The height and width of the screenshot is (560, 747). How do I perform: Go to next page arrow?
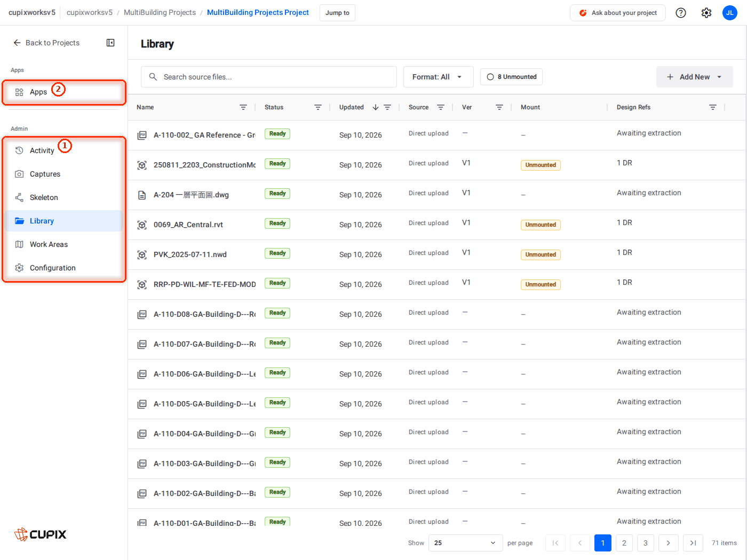[x=668, y=543]
